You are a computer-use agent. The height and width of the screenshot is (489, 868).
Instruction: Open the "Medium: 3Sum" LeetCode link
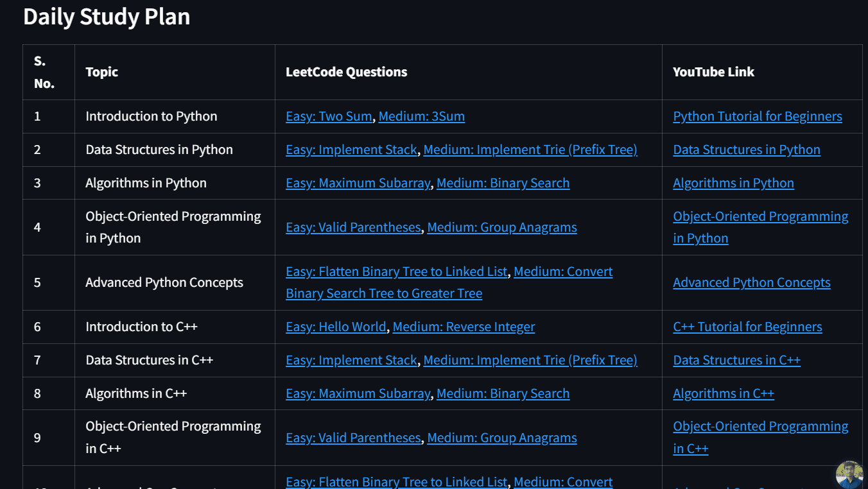pyautogui.click(x=422, y=116)
